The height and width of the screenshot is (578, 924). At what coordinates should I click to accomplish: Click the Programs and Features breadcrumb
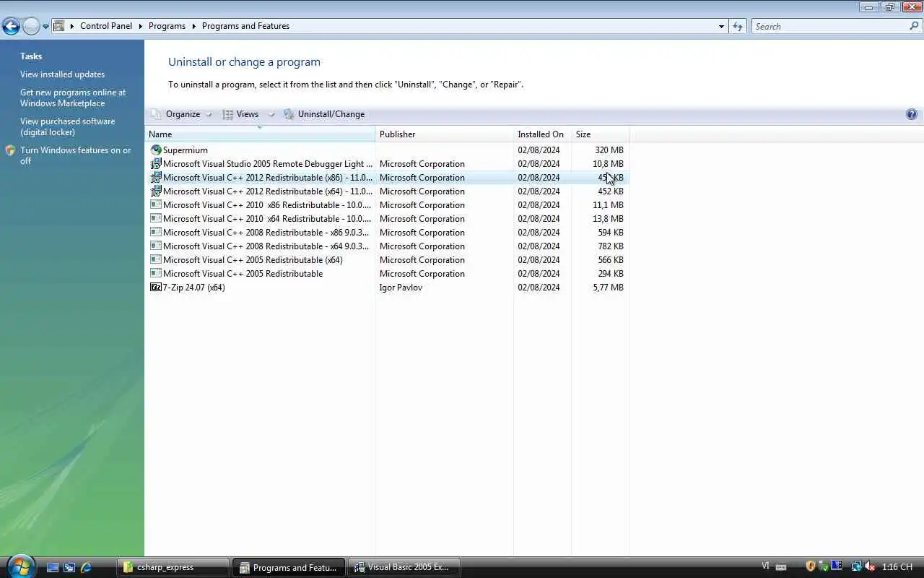click(x=245, y=26)
